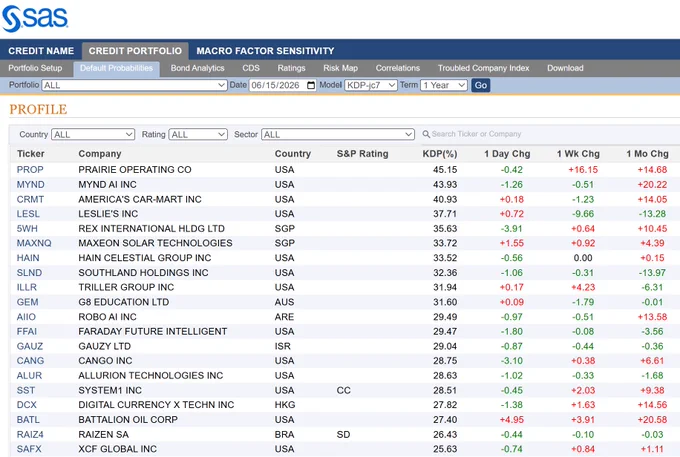680x457 pixels.
Task: Sort by the 1 Mo Chg header
Action: [647, 154]
